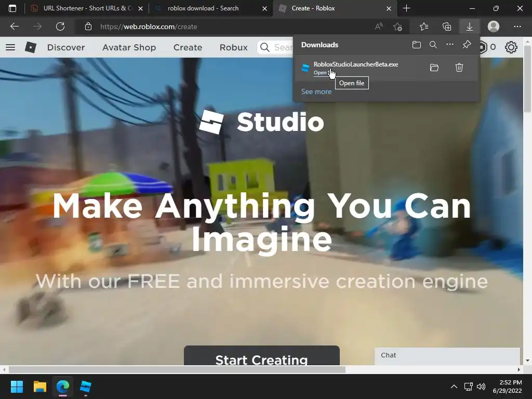Open the Chat panel header
The height and width of the screenshot is (399, 532).
447,355
